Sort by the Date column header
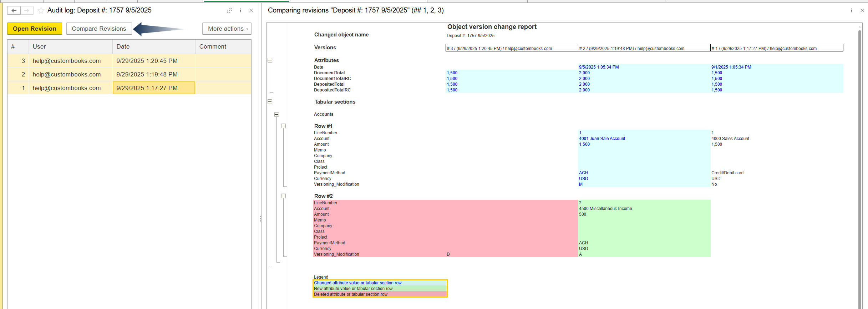The width and height of the screenshot is (868, 309). coord(153,46)
